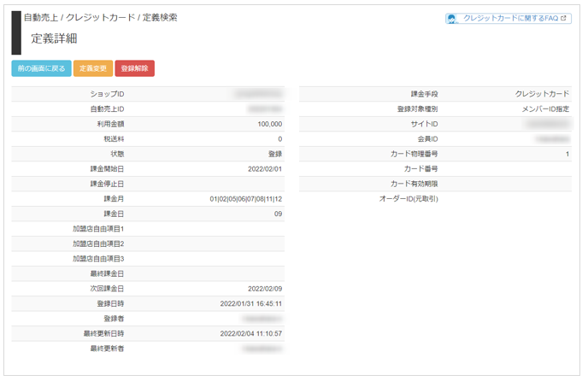Select the 状態 value 登録
This screenshot has height=381, width=588.
[275, 154]
